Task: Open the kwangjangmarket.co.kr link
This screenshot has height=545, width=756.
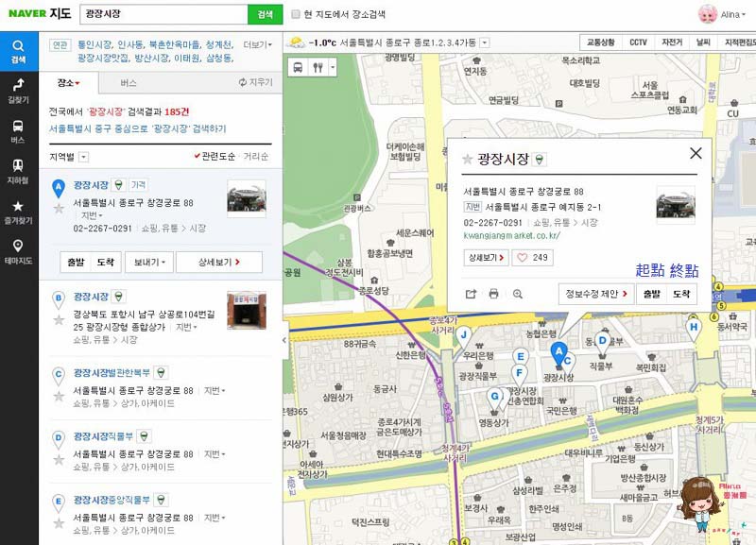Action: tap(511, 235)
